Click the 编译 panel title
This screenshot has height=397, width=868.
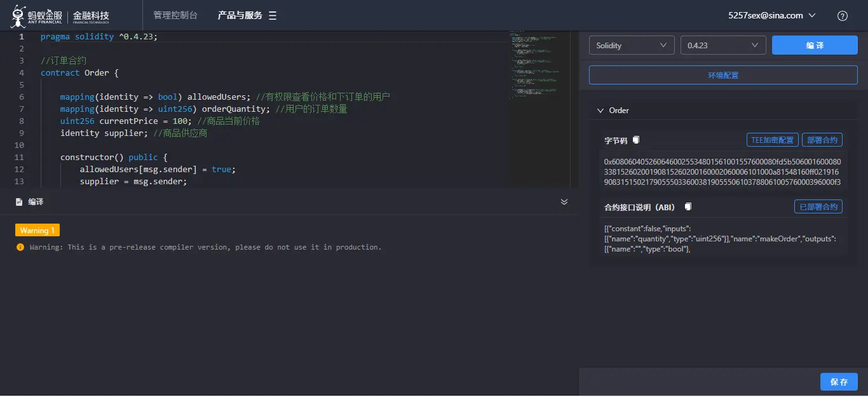(x=36, y=202)
